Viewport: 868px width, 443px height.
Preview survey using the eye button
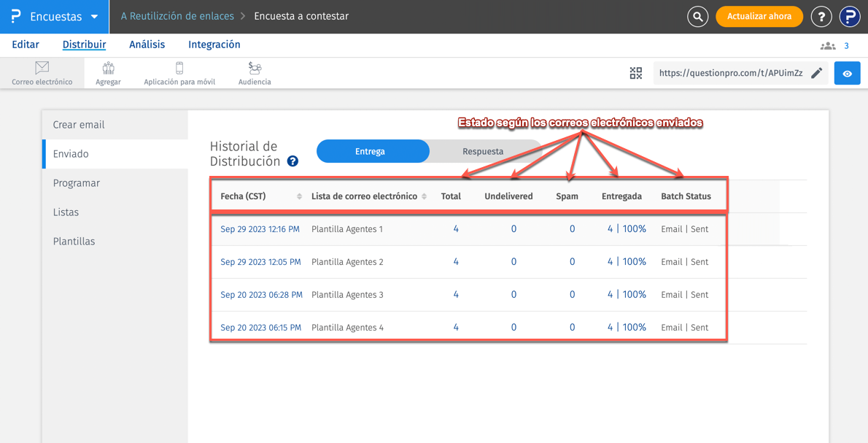coord(847,73)
